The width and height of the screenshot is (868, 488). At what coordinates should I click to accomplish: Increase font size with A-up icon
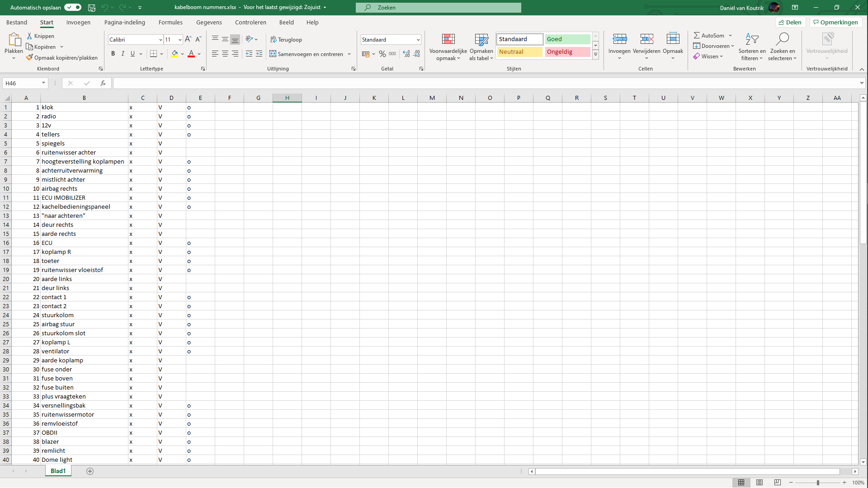click(188, 39)
